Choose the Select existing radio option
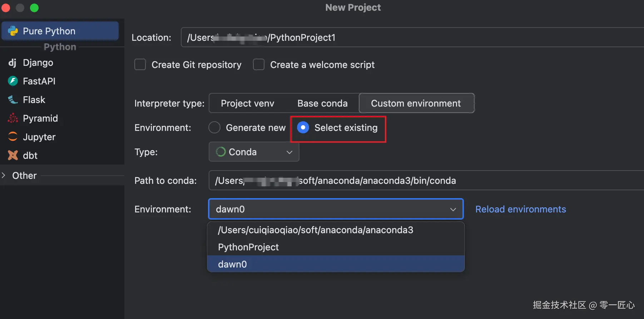This screenshot has width=644, height=319. [303, 128]
